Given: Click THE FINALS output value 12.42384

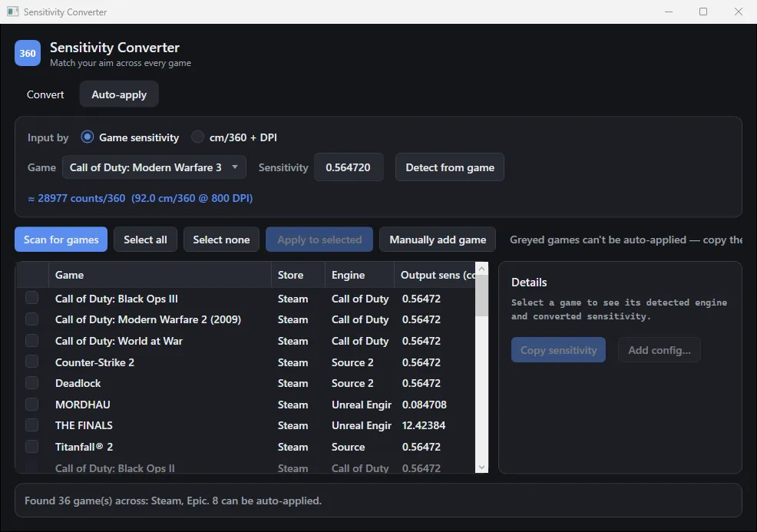Looking at the screenshot, I should (x=424, y=425).
